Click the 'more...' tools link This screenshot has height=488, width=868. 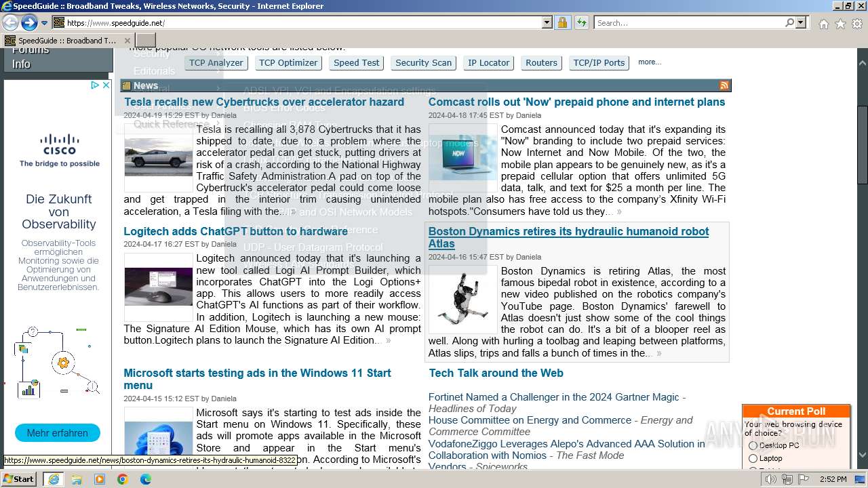650,62
